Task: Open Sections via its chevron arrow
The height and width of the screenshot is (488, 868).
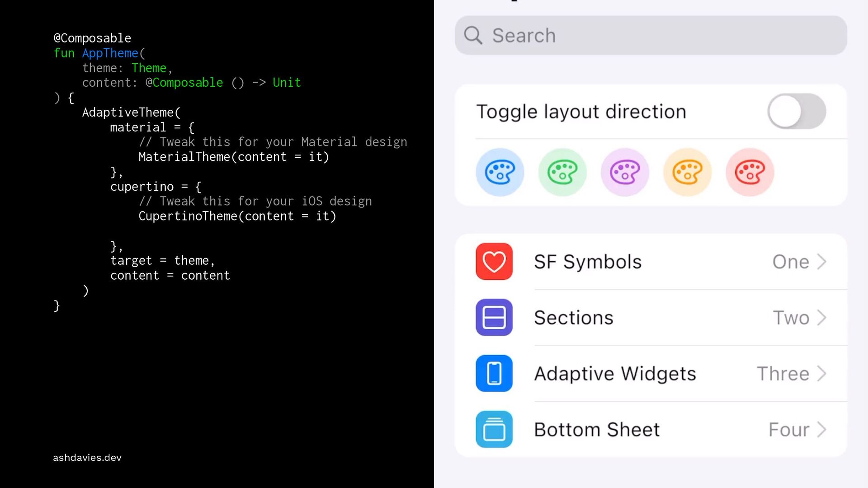Action: [x=822, y=318]
